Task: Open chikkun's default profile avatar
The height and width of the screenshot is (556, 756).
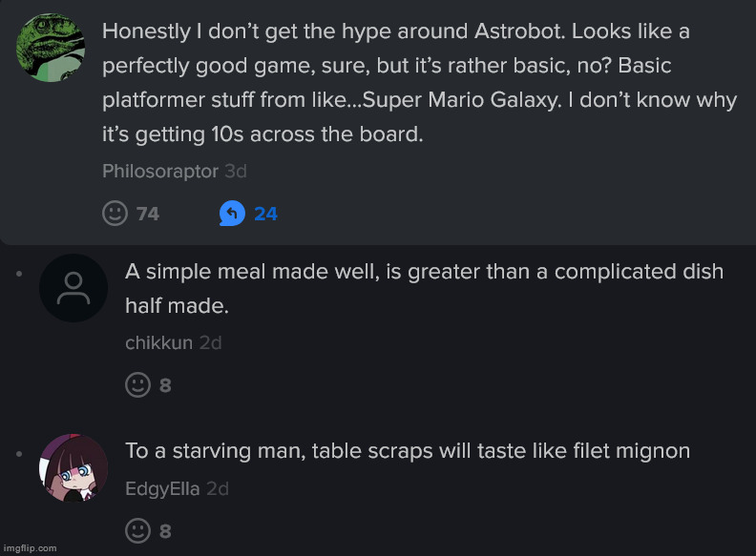Action: [x=73, y=287]
